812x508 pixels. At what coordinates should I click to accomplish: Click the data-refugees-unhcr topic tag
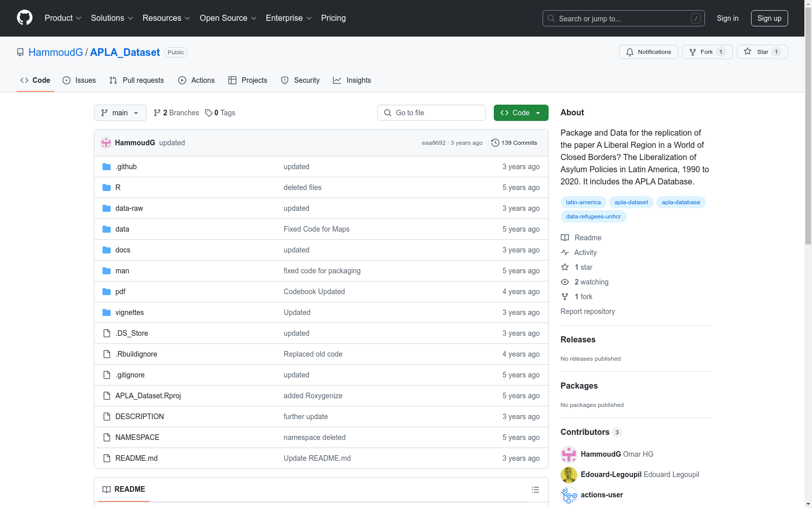[594, 216]
